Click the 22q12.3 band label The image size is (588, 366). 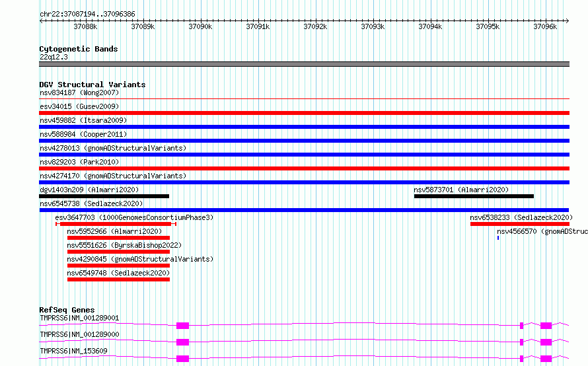pyautogui.click(x=54, y=57)
